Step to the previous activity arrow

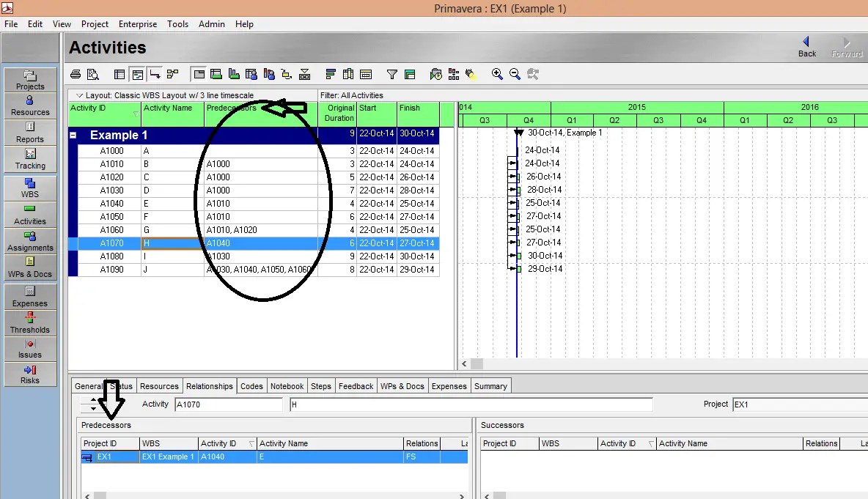[x=93, y=400]
